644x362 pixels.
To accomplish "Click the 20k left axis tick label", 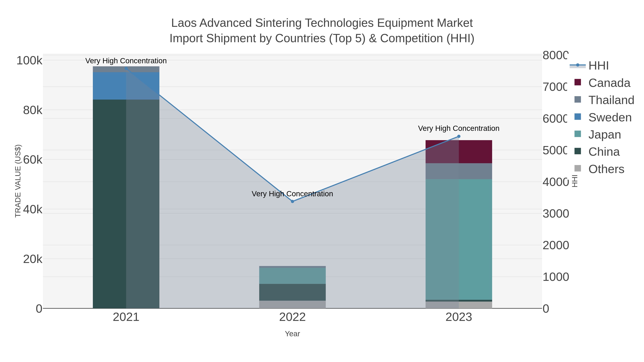I will click(x=33, y=259).
